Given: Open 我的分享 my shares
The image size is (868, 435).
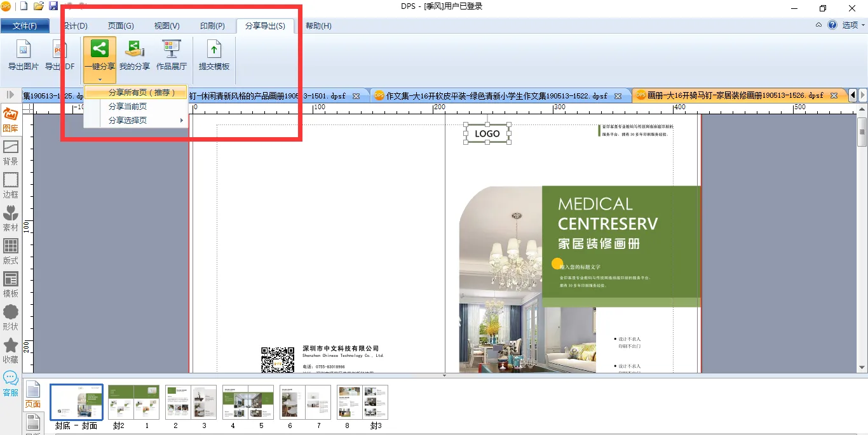Looking at the screenshot, I should click(135, 55).
